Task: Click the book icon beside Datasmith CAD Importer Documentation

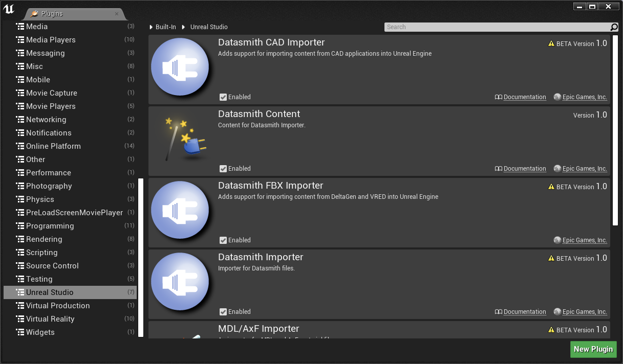Action: 498,97
